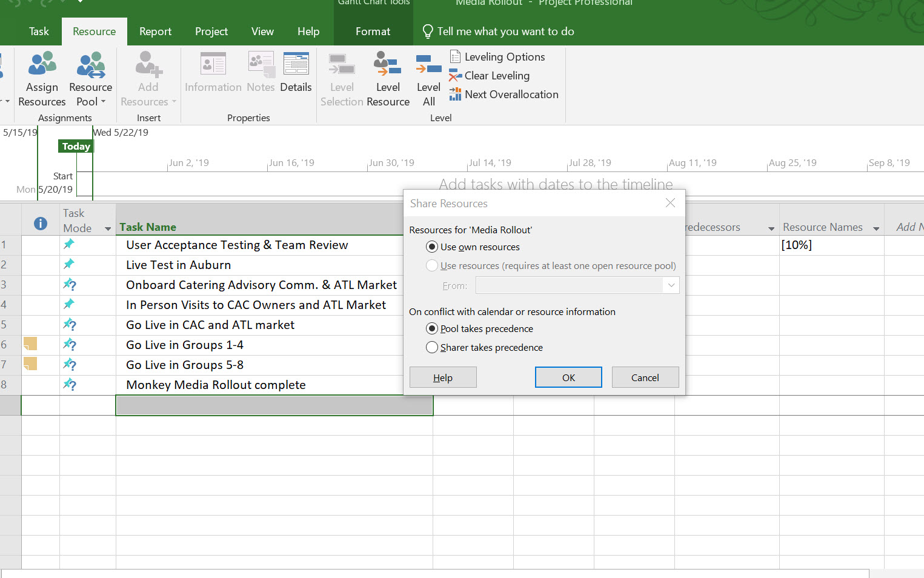Select the Go Live in Groups 1-4 task
This screenshot has height=578, width=924.
coord(185,345)
